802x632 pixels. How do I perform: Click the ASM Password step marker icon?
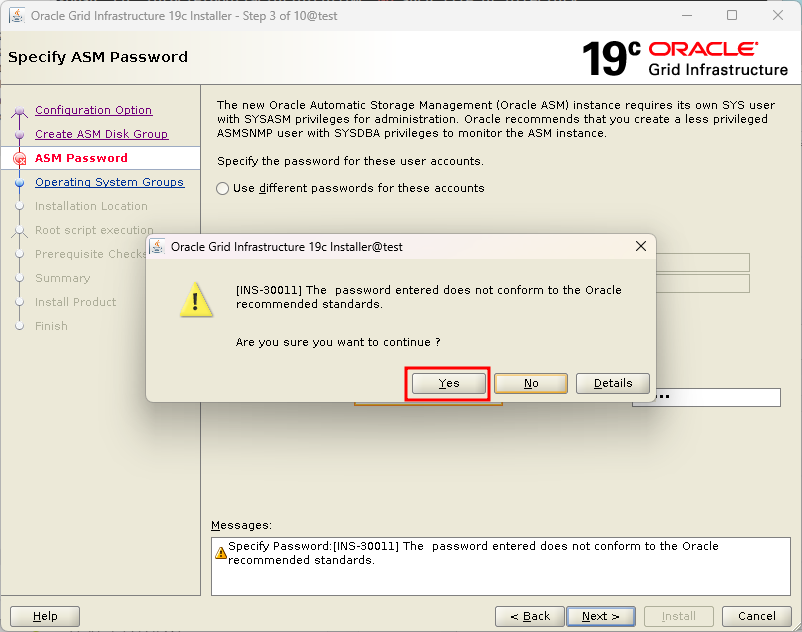pyautogui.click(x=19, y=159)
